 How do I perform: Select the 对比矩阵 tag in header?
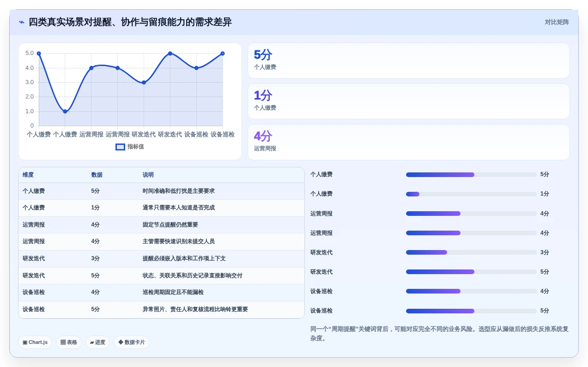coord(557,22)
